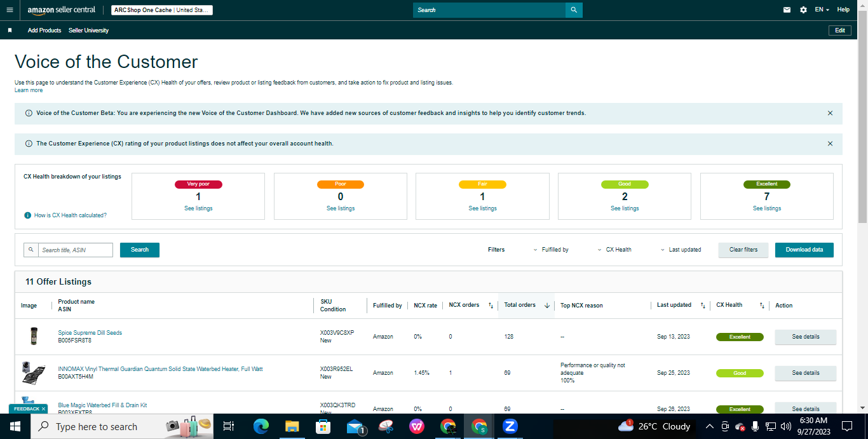Open the EN language dropdown
The image size is (868, 439).
822,10
